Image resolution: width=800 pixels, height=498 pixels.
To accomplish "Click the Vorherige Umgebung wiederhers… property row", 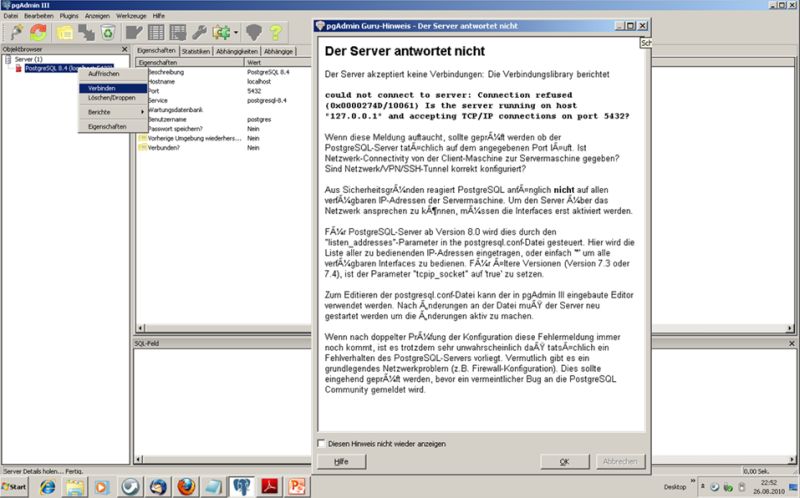I will tap(223, 138).
